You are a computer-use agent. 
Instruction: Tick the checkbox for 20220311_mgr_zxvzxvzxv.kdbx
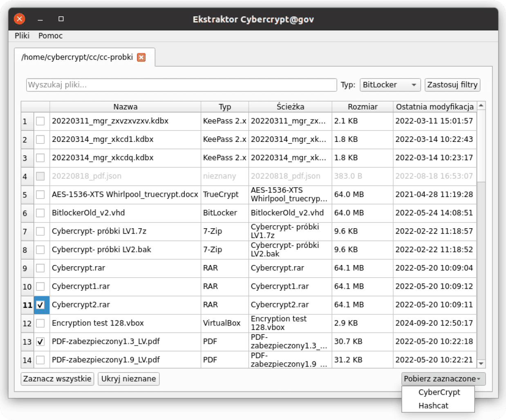point(40,121)
